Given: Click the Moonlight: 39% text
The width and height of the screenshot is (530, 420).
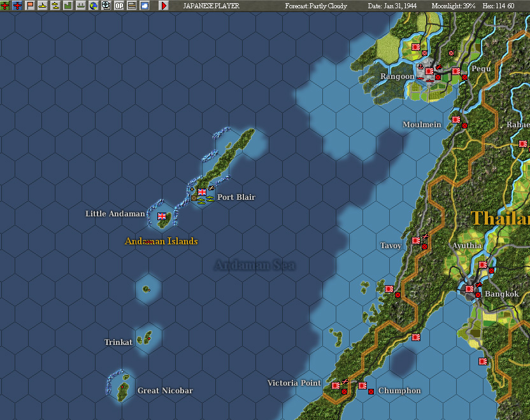Looking at the screenshot, I should [454, 6].
